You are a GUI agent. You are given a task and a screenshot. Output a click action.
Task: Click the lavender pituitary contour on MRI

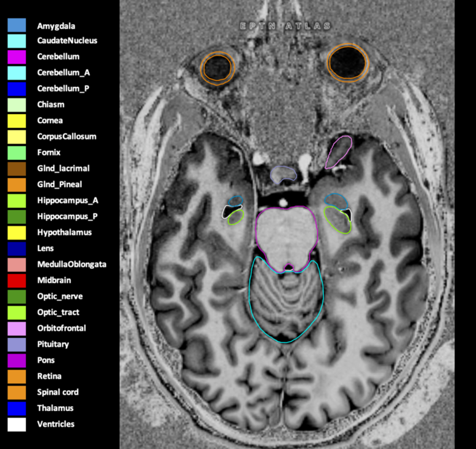284,175
